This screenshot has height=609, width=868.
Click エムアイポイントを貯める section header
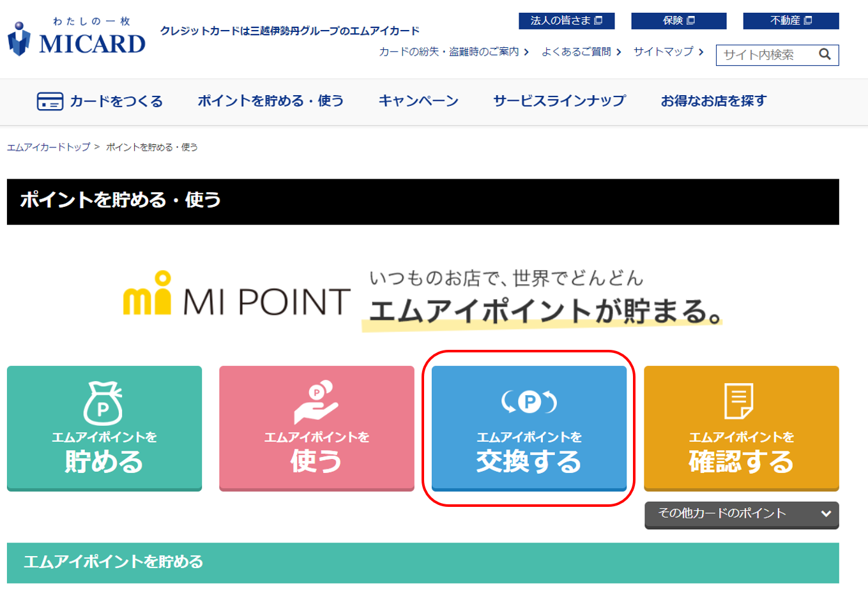[x=423, y=562]
